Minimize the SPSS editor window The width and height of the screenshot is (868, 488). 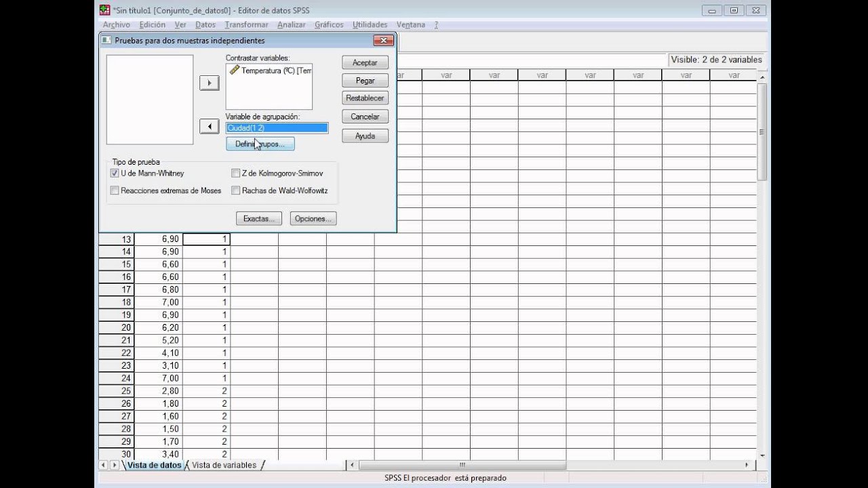[712, 10]
